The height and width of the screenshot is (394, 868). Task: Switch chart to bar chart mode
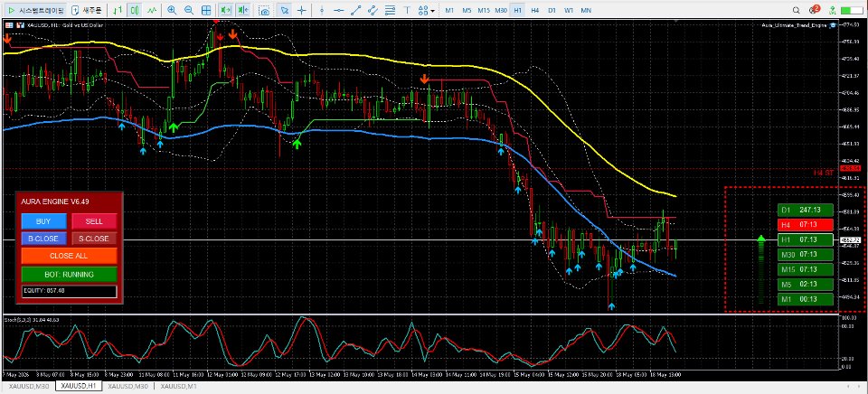117,10
